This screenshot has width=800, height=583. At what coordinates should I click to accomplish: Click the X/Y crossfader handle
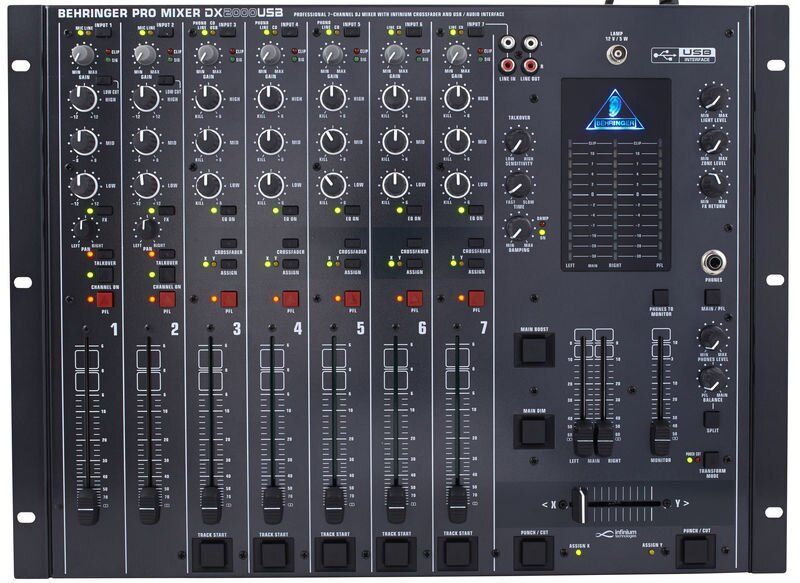pos(580,505)
